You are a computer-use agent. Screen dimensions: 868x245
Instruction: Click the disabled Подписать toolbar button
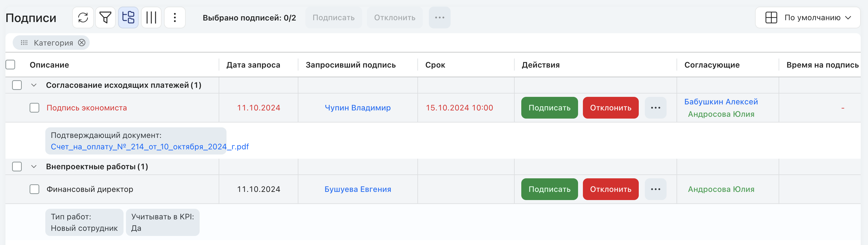[334, 17]
